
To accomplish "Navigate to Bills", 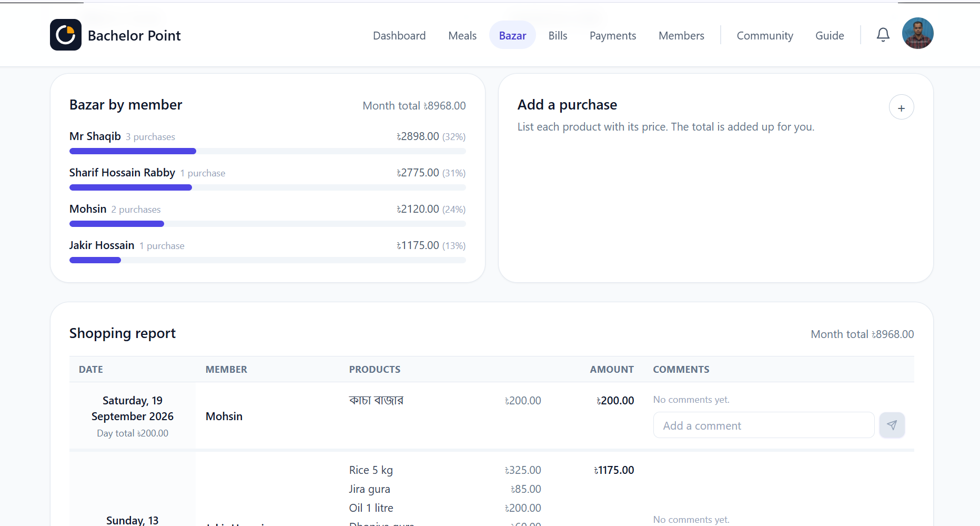I will pos(558,35).
